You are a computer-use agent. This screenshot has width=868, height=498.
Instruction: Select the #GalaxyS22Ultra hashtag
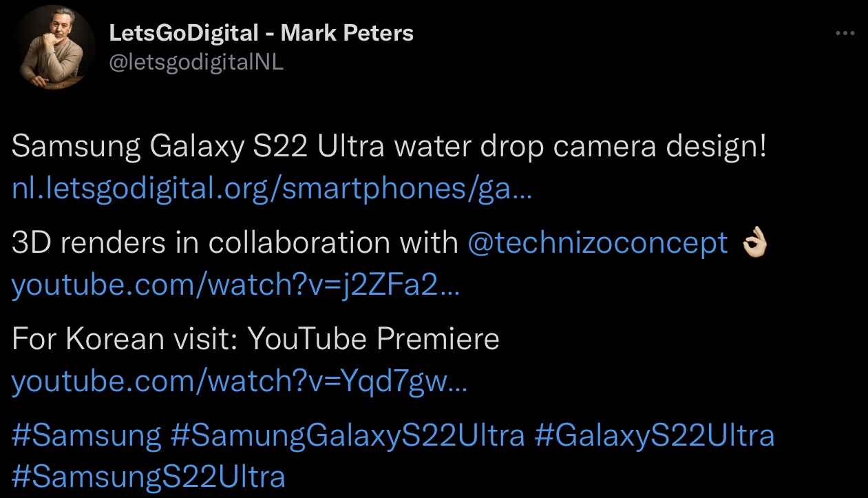[654, 435]
